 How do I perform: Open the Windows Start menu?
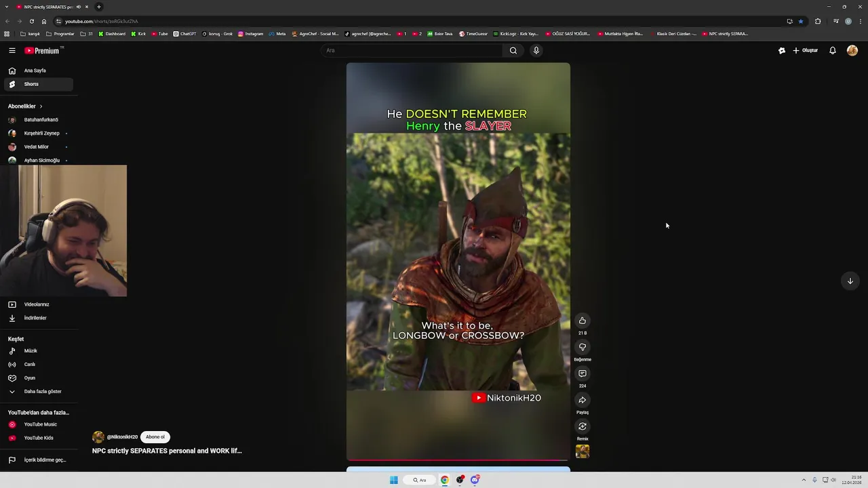pyautogui.click(x=393, y=480)
